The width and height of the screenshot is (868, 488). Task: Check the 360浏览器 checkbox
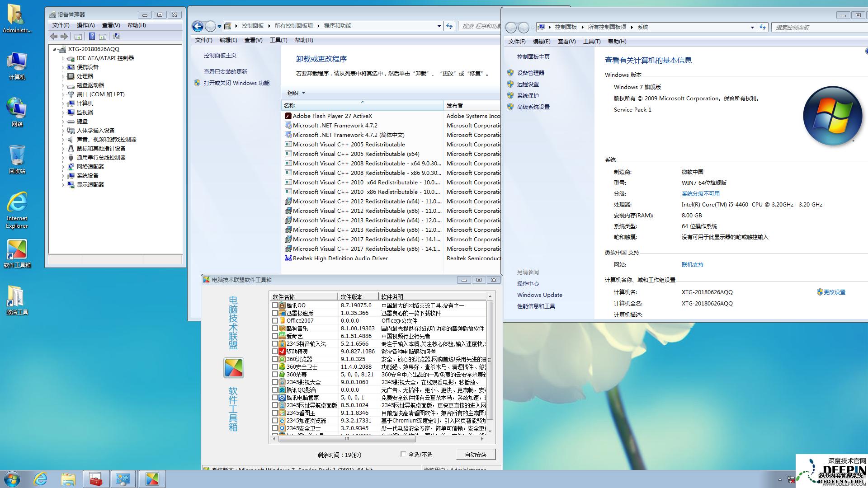pyautogui.click(x=275, y=359)
